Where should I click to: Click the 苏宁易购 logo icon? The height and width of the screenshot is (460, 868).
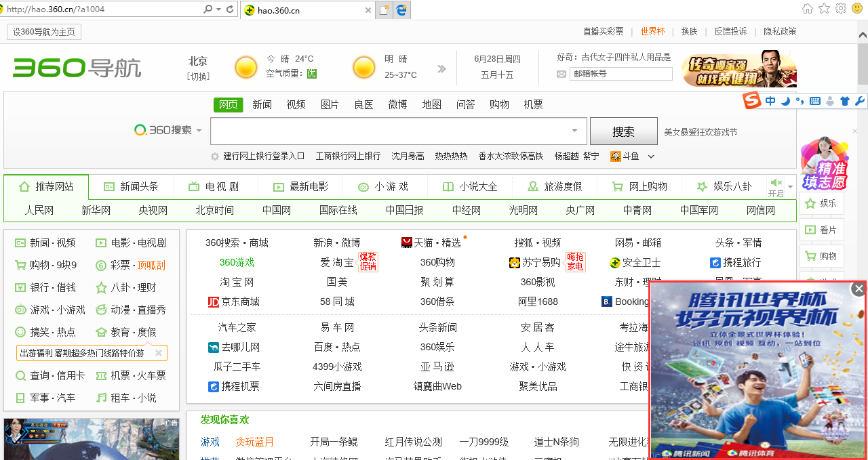515,262
